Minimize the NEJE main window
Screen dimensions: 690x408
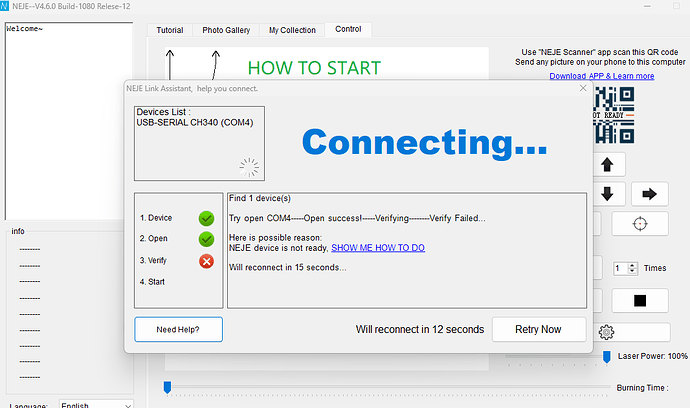click(x=647, y=6)
